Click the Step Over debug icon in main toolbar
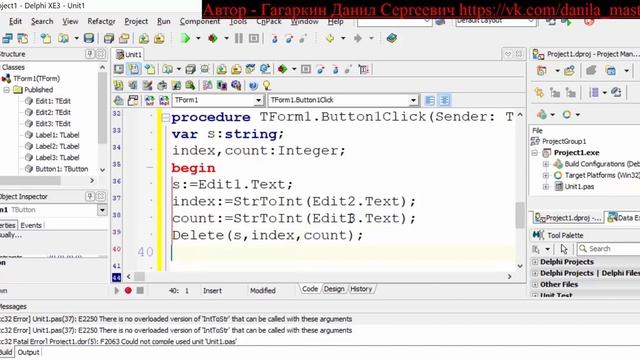 click(x=289, y=39)
